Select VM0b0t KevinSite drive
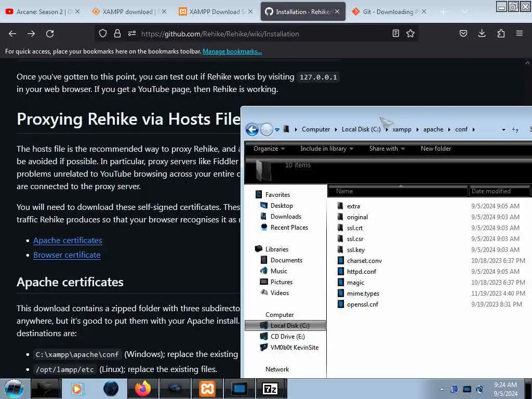The width and height of the screenshot is (532, 399). (294, 348)
